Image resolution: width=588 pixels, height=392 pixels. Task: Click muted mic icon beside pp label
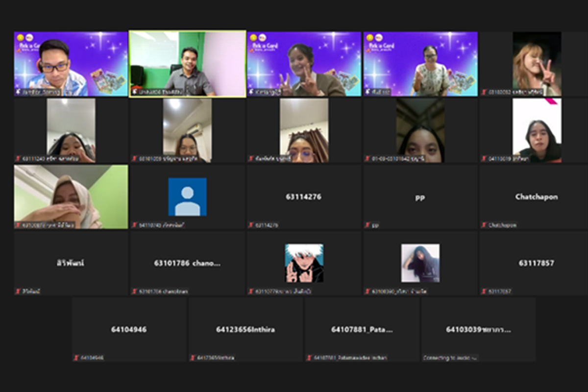tap(367, 225)
